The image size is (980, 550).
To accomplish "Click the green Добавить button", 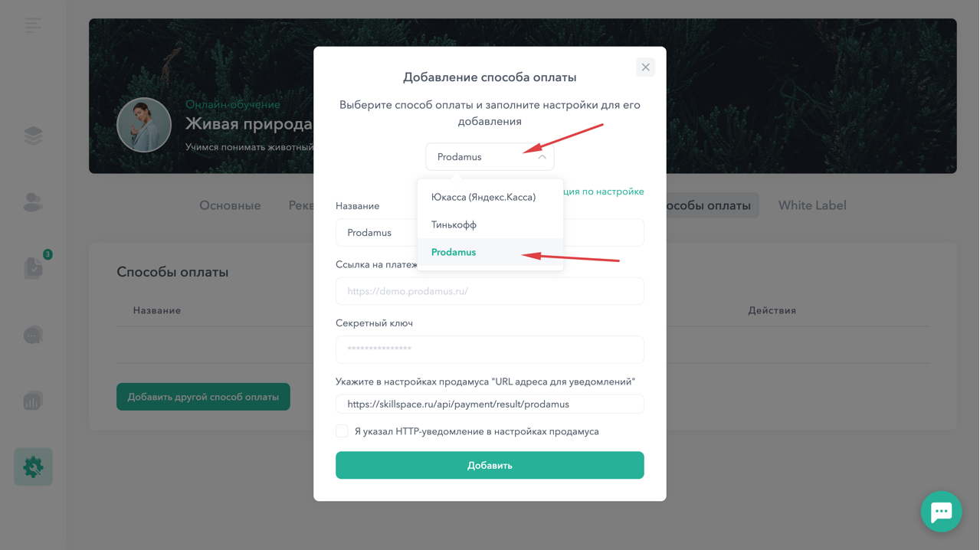I will [x=490, y=465].
